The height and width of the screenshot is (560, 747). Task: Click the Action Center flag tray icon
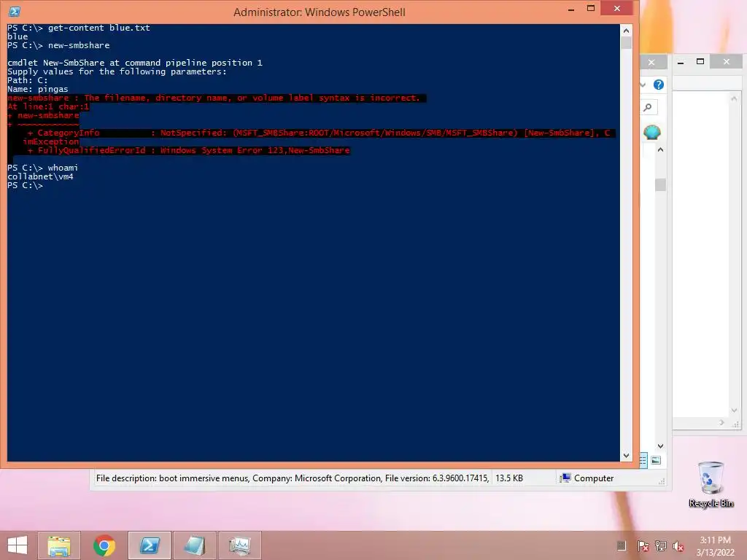pyautogui.click(x=643, y=546)
